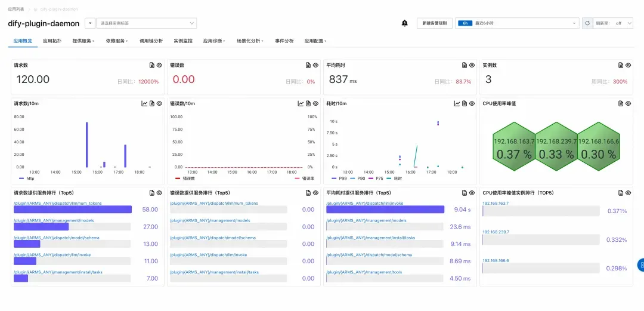Toggle P99 legend item

pyautogui.click(x=338, y=178)
